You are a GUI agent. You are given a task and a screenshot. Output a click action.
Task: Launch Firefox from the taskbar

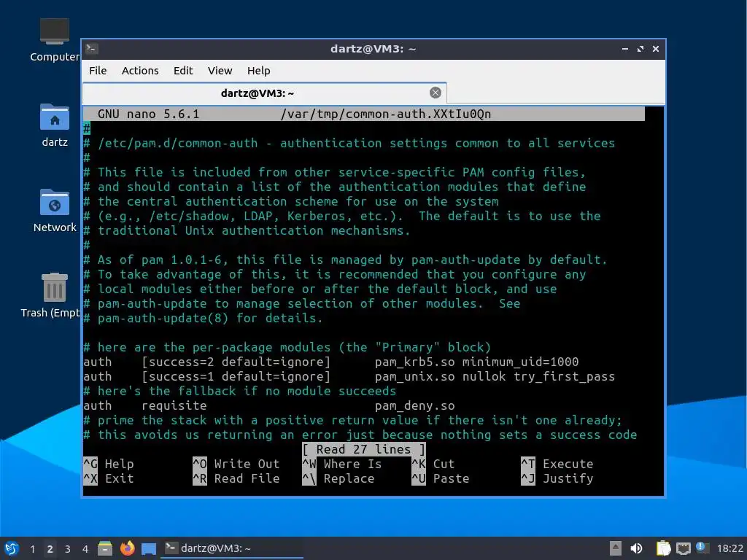[x=127, y=548]
